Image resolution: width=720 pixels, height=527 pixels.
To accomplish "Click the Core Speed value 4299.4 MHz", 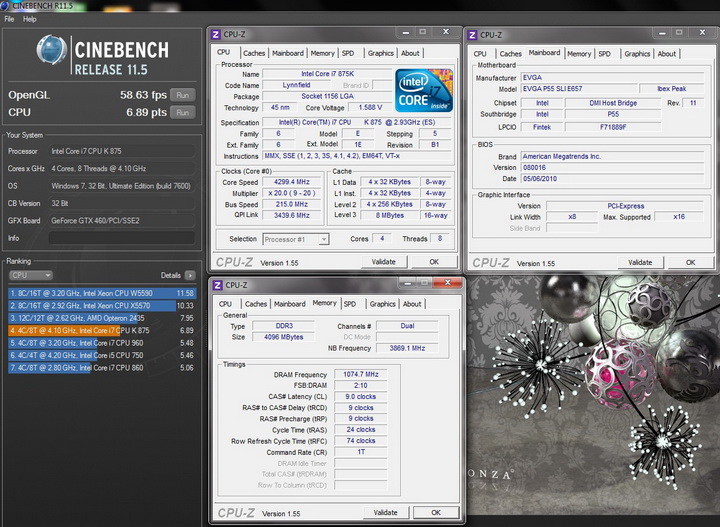I will (292, 182).
